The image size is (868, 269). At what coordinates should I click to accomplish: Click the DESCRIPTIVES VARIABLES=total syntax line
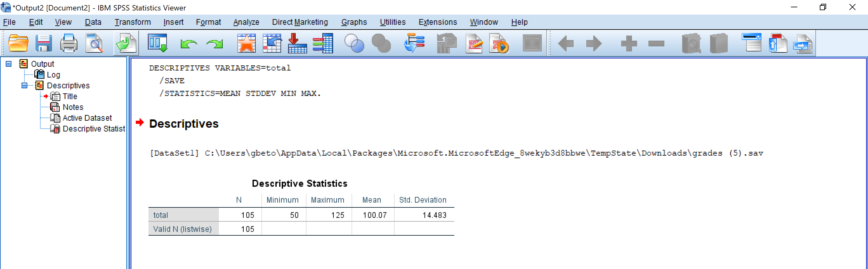pyautogui.click(x=220, y=68)
